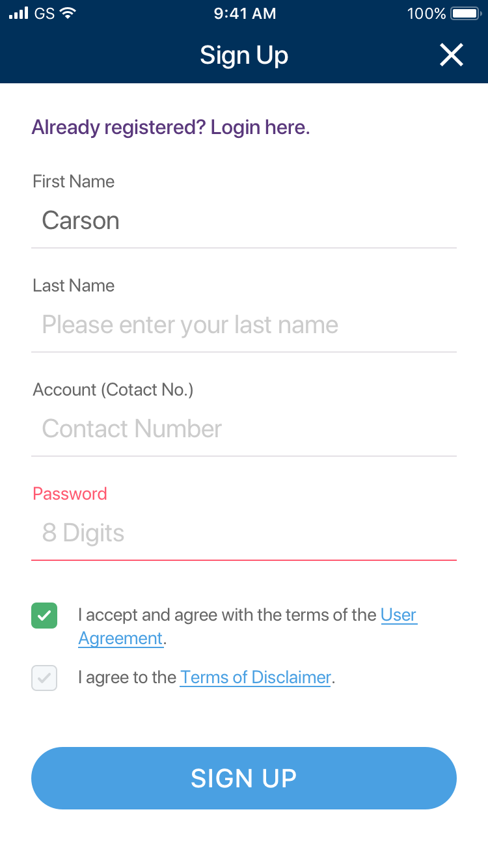Check the Terms of Disclaimer checkbox
The image size is (488, 868).
(44, 678)
